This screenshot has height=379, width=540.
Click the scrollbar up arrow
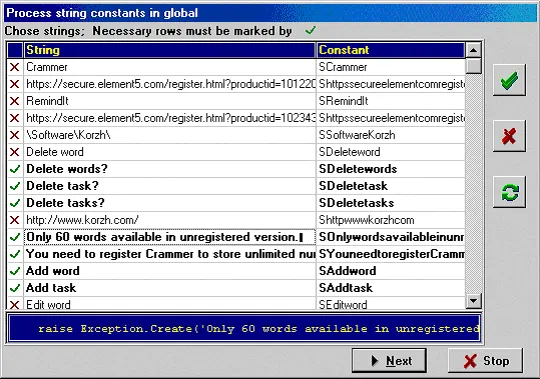pos(474,51)
